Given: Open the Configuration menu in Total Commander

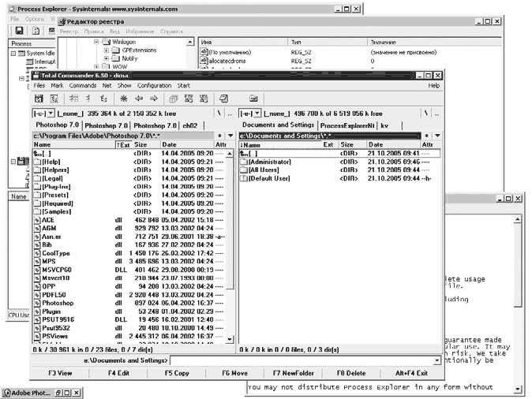Looking at the screenshot, I should coord(154,85).
